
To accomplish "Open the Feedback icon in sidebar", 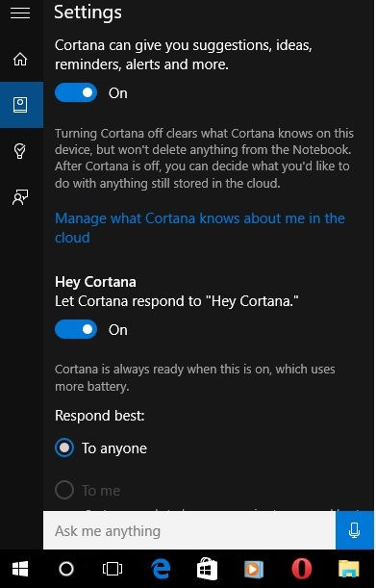I will point(20,197).
